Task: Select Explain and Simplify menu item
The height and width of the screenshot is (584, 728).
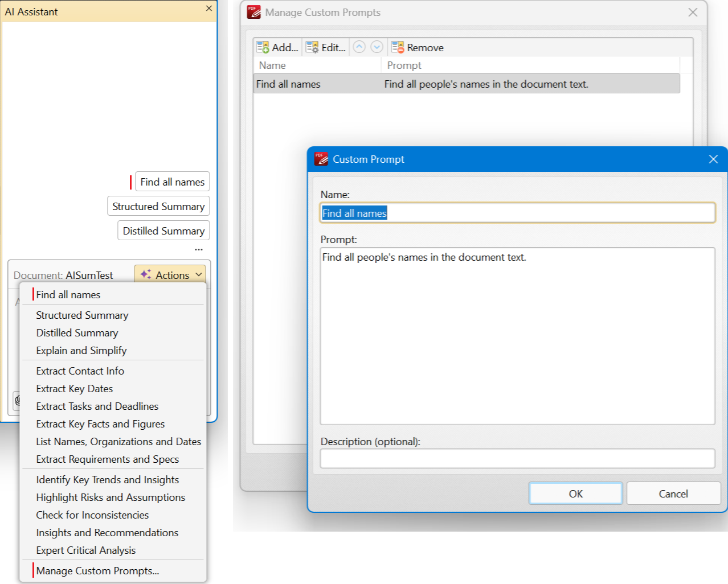Action: [81, 350]
